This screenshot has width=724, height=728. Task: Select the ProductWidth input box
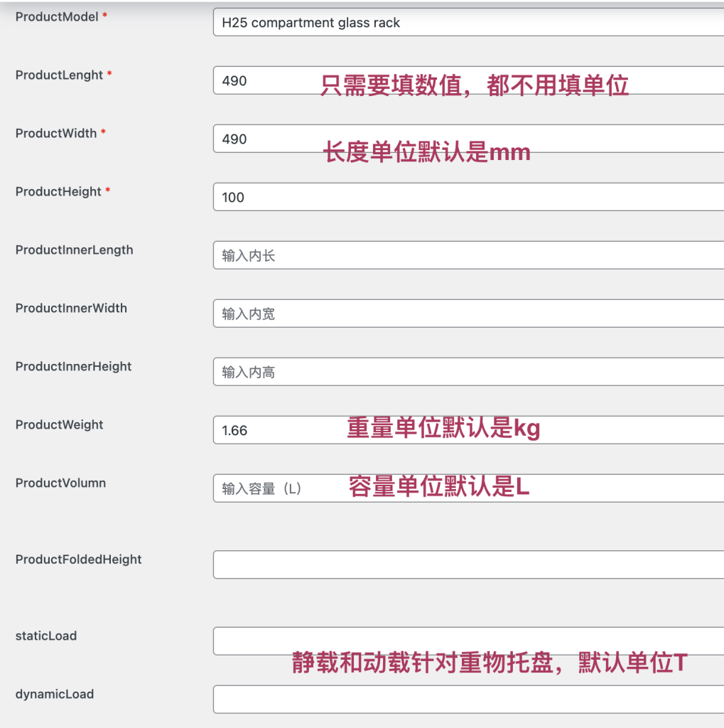pyautogui.click(x=270, y=139)
